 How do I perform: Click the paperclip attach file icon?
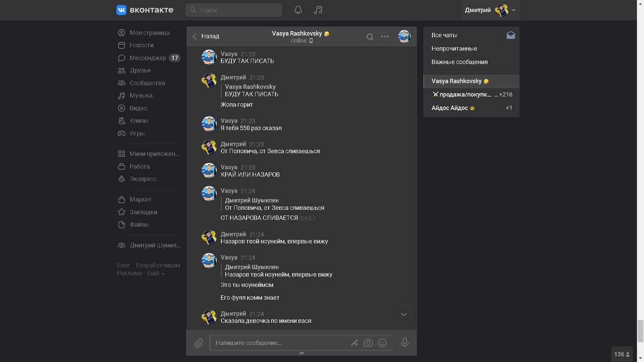[199, 343]
